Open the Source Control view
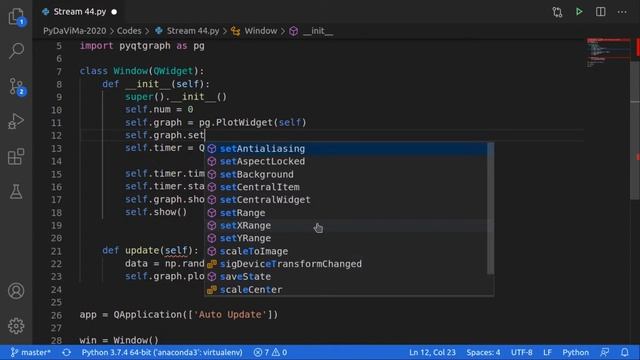 pyautogui.click(x=16, y=87)
